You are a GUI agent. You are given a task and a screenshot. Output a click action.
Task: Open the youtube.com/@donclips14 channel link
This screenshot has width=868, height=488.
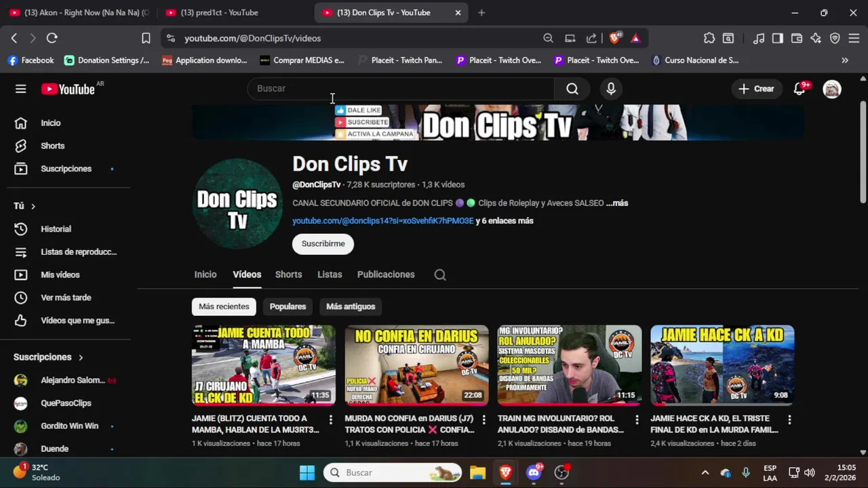tap(383, 221)
